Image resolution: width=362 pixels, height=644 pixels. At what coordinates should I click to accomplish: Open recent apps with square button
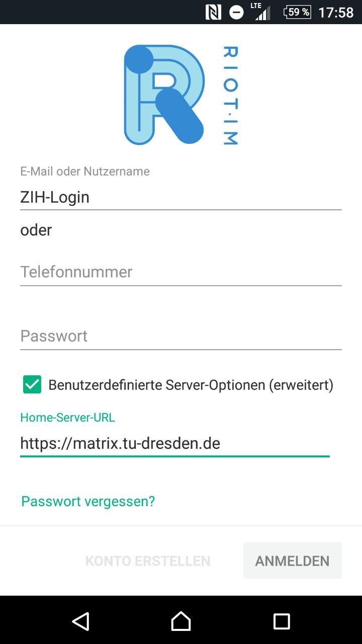click(x=282, y=621)
